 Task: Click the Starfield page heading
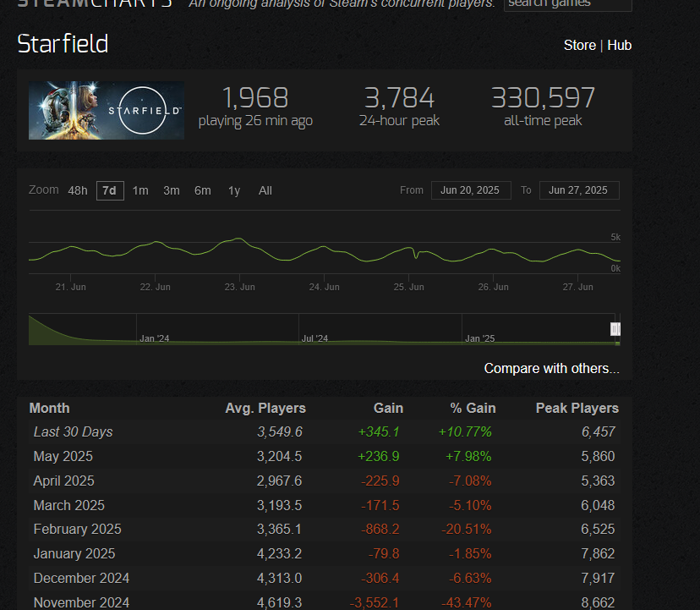click(63, 44)
